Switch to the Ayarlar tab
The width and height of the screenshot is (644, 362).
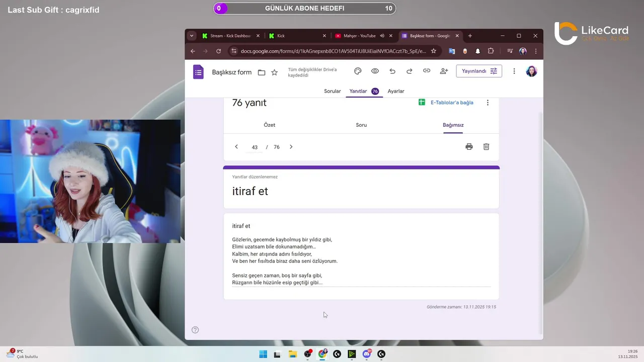coord(396,92)
